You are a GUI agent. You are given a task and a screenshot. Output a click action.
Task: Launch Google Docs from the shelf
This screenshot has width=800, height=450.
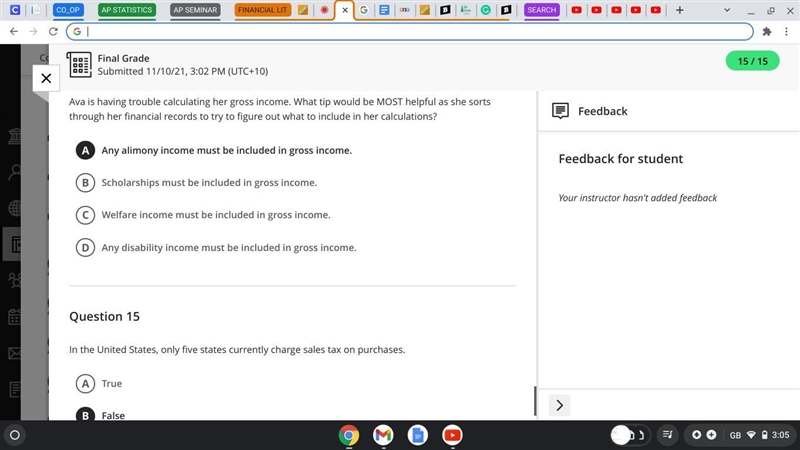(417, 435)
